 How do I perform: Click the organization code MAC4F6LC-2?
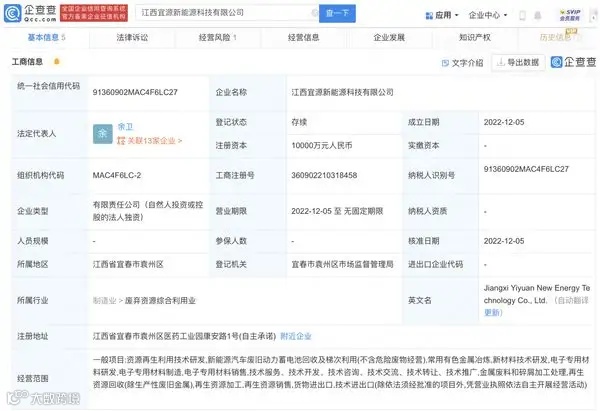click(117, 175)
